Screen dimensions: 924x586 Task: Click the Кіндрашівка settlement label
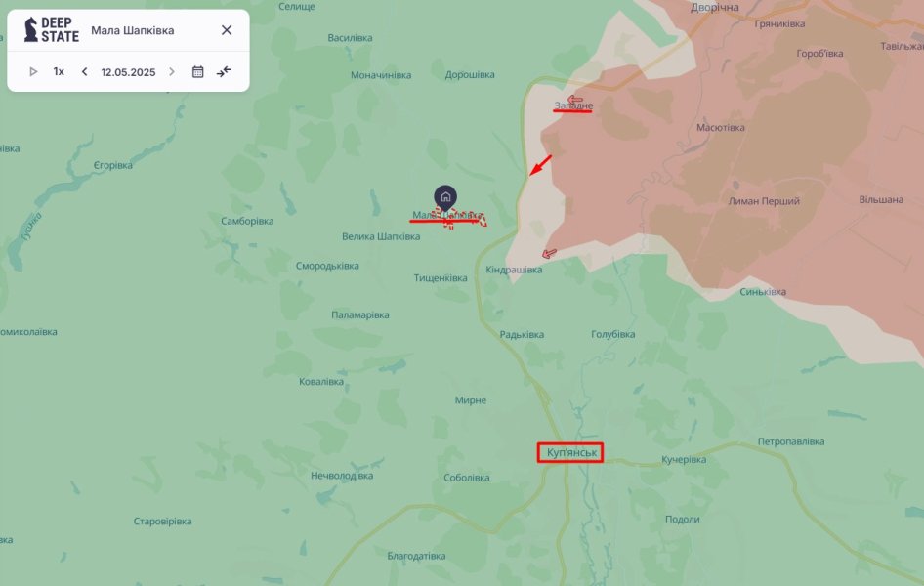(514, 270)
